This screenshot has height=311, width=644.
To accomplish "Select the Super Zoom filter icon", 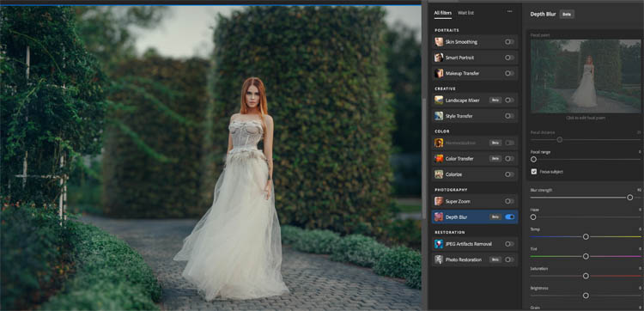I will pyautogui.click(x=439, y=201).
